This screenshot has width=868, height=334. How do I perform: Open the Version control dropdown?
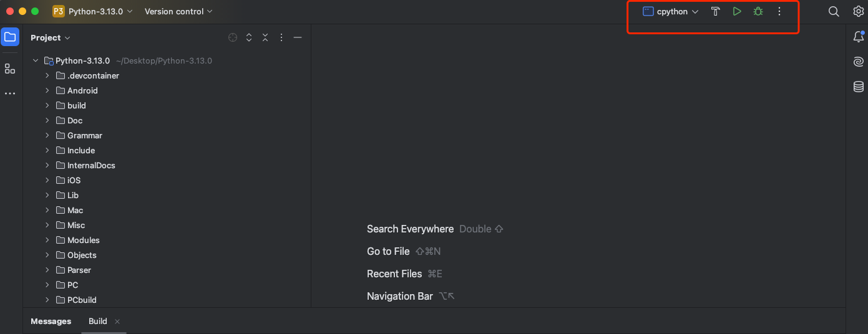point(178,11)
